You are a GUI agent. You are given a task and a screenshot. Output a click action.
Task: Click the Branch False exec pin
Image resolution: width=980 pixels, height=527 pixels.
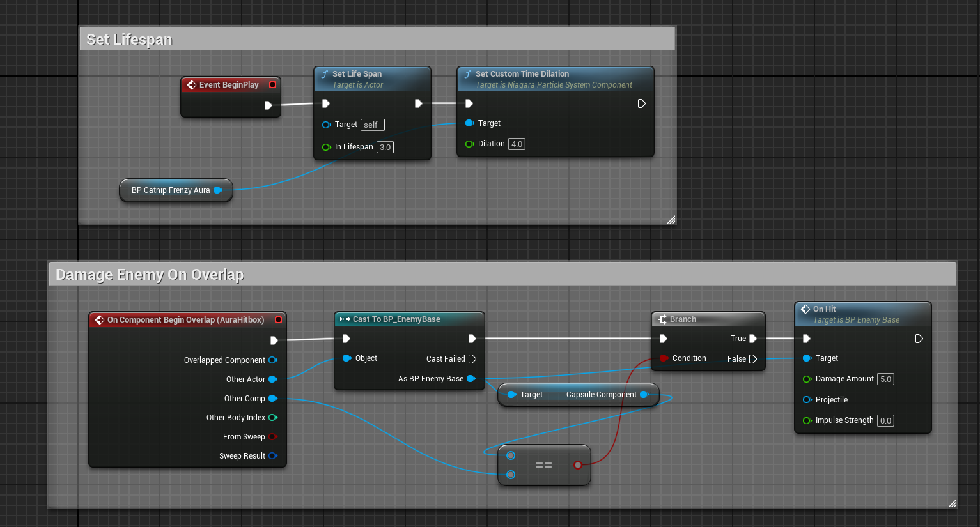(753, 359)
